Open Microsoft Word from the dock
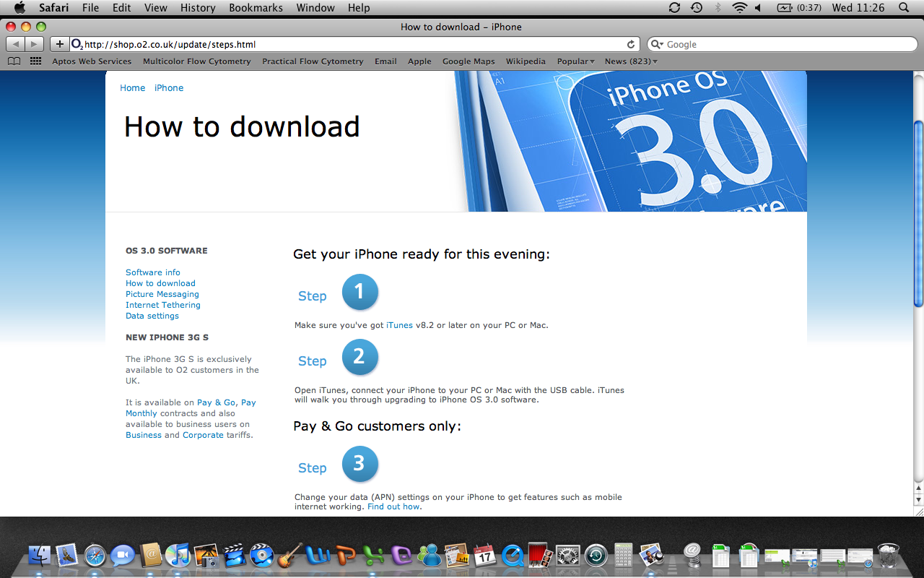 [318, 556]
